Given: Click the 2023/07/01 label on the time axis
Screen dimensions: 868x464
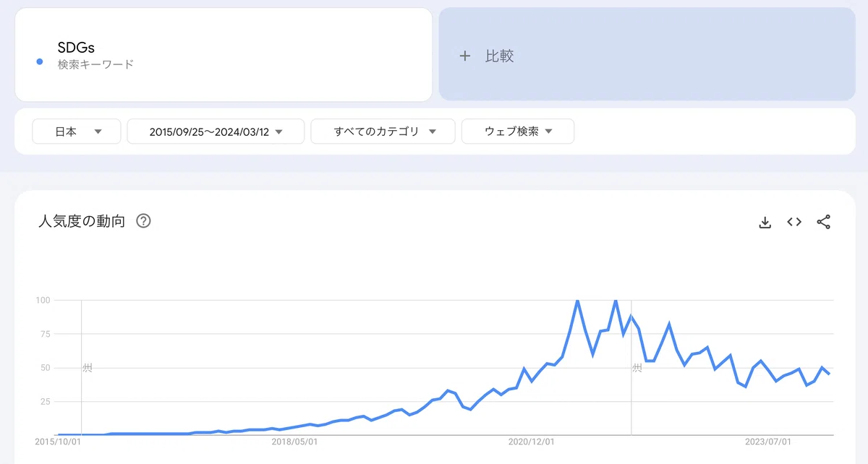Looking at the screenshot, I should tap(768, 441).
